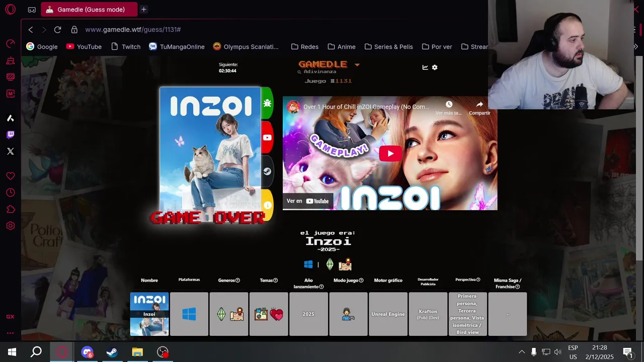The image size is (644, 362).
Task: Open system volume control in tray
Action: (557, 352)
